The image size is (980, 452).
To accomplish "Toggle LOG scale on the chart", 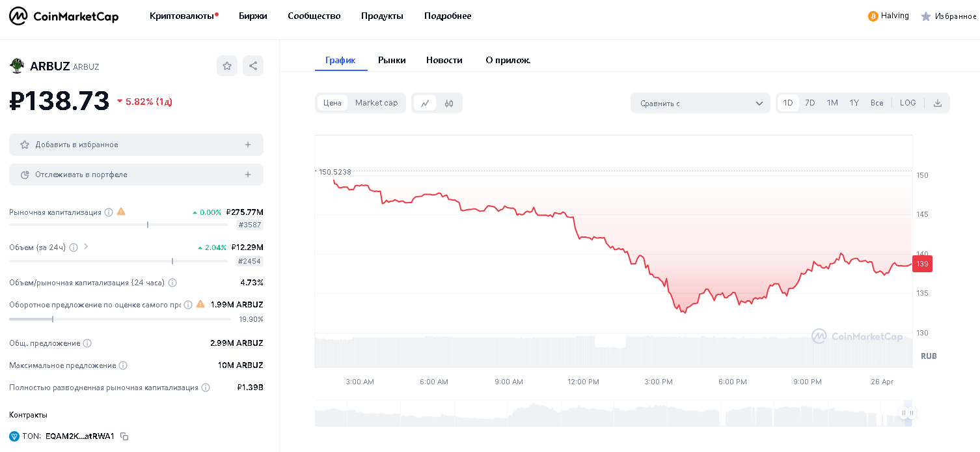I will [x=908, y=103].
